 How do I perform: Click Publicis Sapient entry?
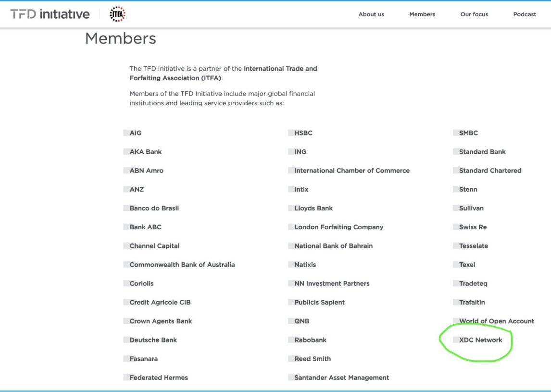(319, 302)
